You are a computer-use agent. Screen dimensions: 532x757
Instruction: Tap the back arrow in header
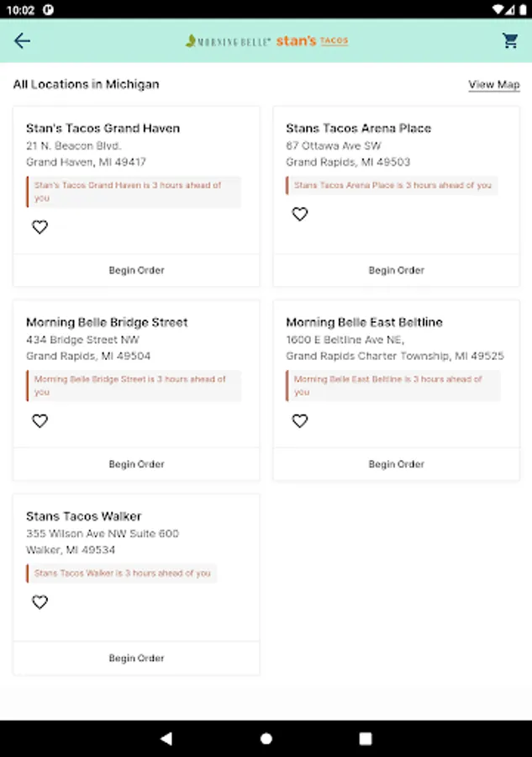tap(23, 41)
